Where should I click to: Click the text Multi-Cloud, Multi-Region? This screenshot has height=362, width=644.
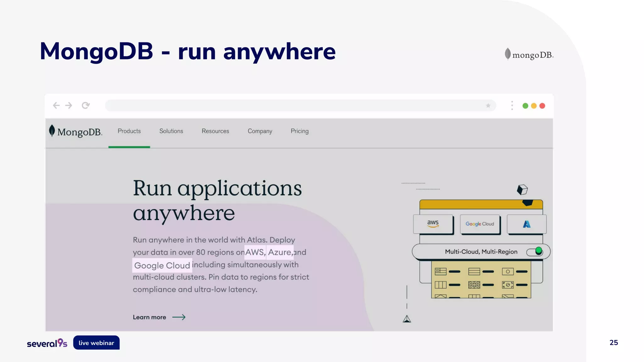point(481,252)
